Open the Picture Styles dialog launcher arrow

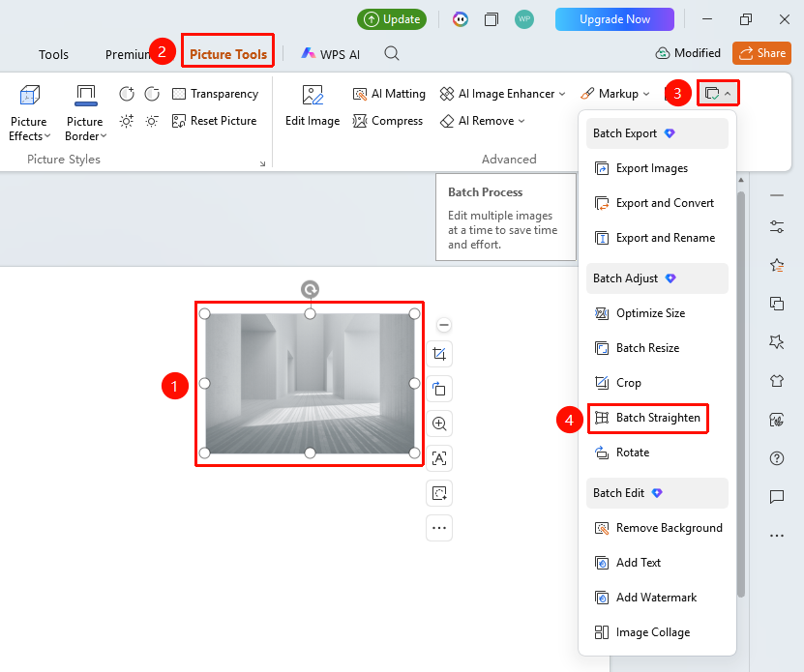[x=262, y=163]
